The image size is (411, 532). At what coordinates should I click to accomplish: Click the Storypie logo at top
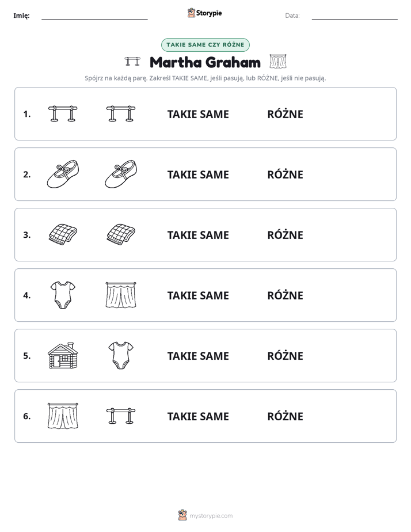point(205,13)
